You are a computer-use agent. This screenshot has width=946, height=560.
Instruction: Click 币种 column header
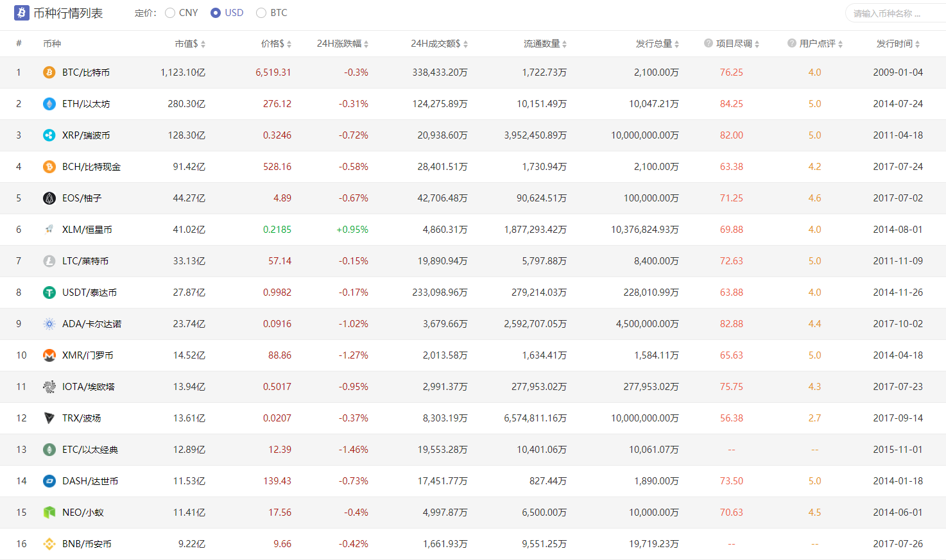pos(52,44)
